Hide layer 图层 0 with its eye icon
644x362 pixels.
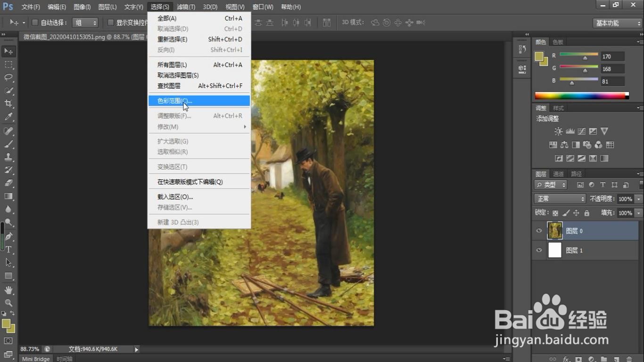pyautogui.click(x=539, y=230)
